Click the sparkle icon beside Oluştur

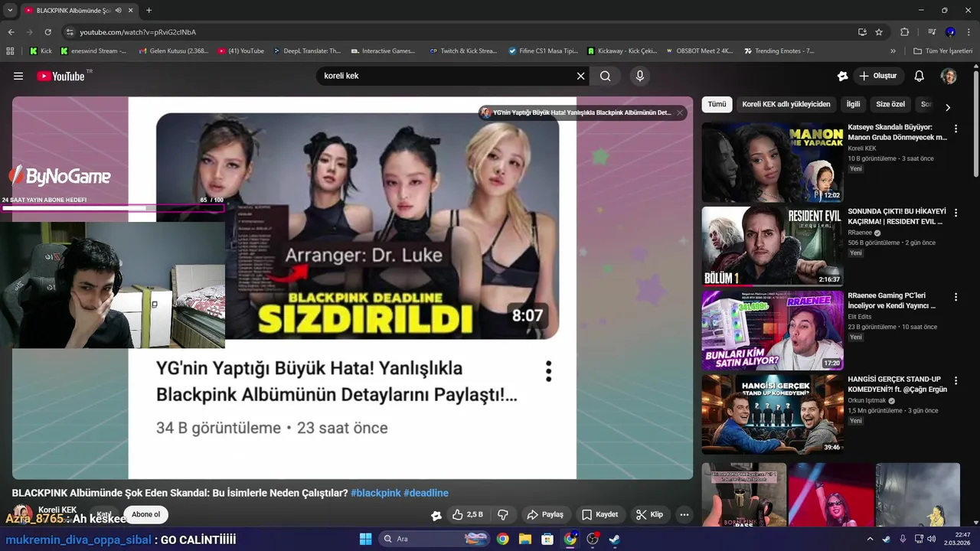[x=842, y=76]
